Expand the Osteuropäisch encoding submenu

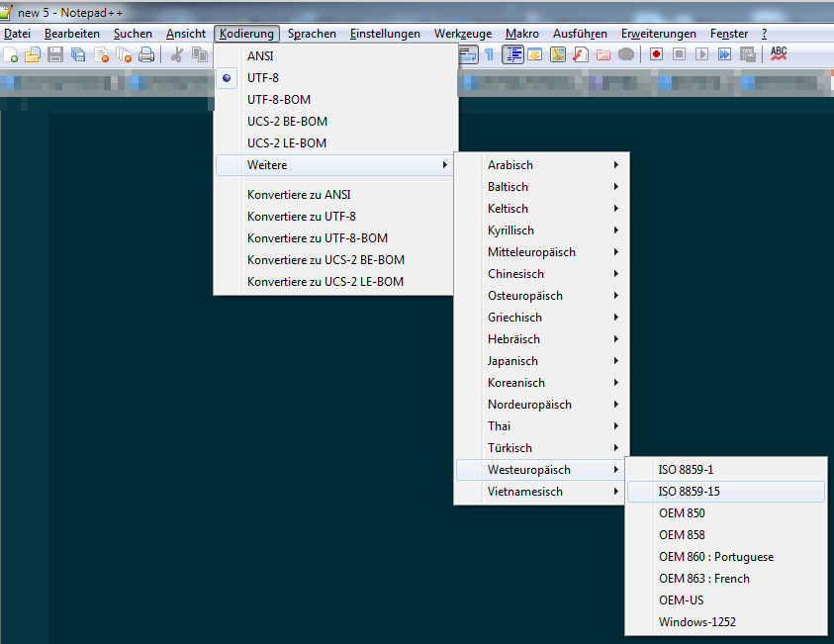tap(541, 296)
